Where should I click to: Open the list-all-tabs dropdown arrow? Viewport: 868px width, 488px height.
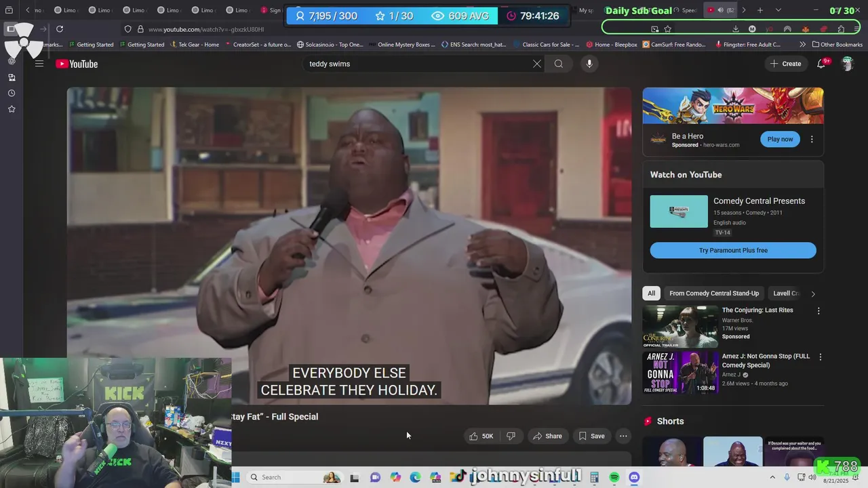[778, 10]
